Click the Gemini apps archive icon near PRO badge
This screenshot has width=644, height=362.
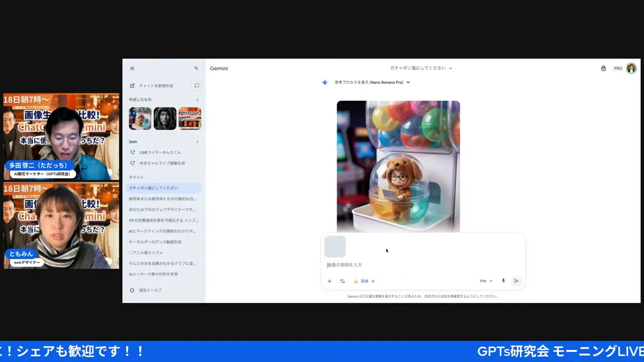603,68
